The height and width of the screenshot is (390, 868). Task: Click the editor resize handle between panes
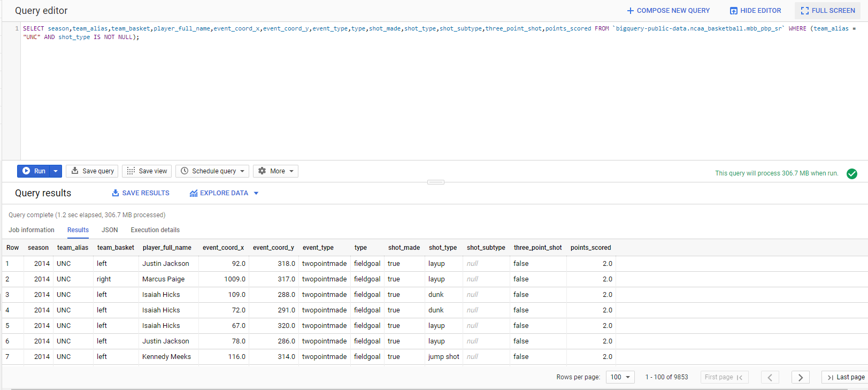click(436, 182)
